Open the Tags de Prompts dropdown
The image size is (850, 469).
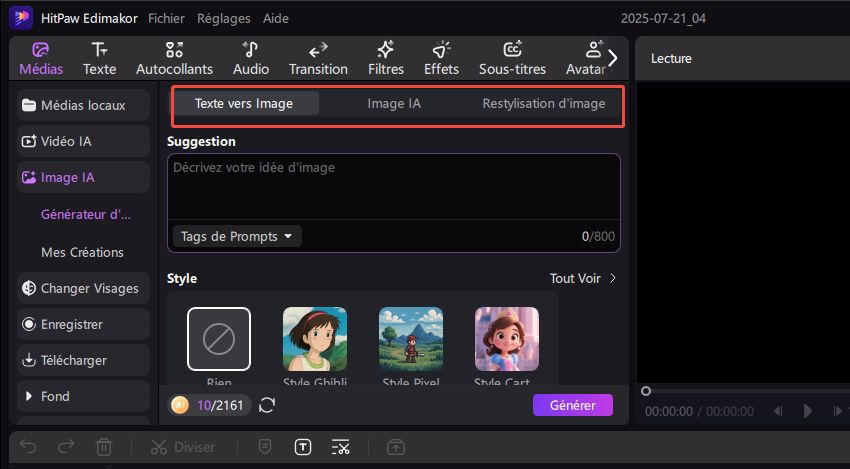coord(236,237)
